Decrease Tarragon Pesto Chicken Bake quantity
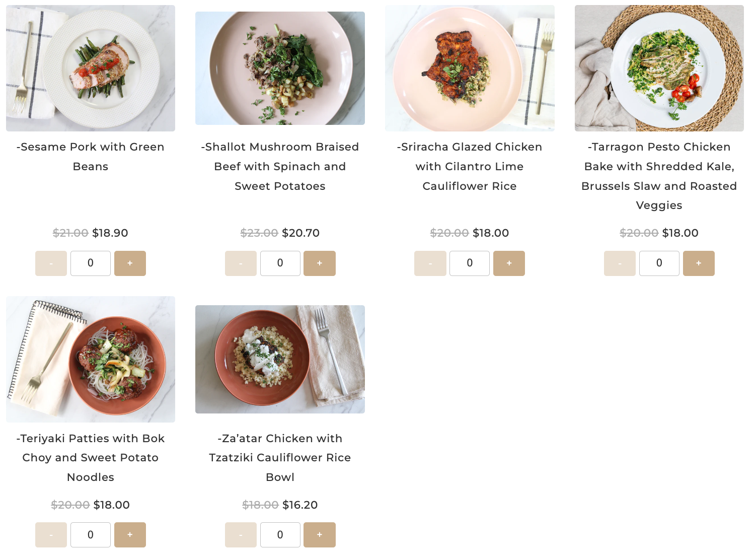Image resolution: width=756 pixels, height=554 pixels. [620, 263]
